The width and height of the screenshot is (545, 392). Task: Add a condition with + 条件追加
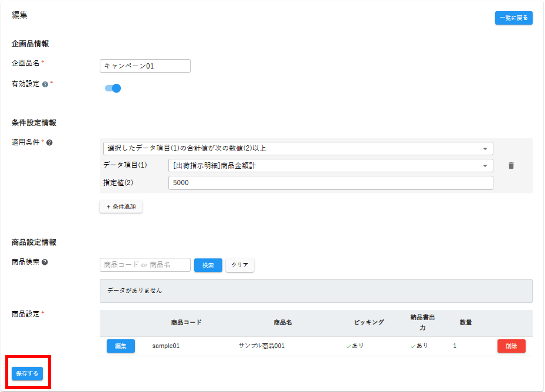[121, 207]
